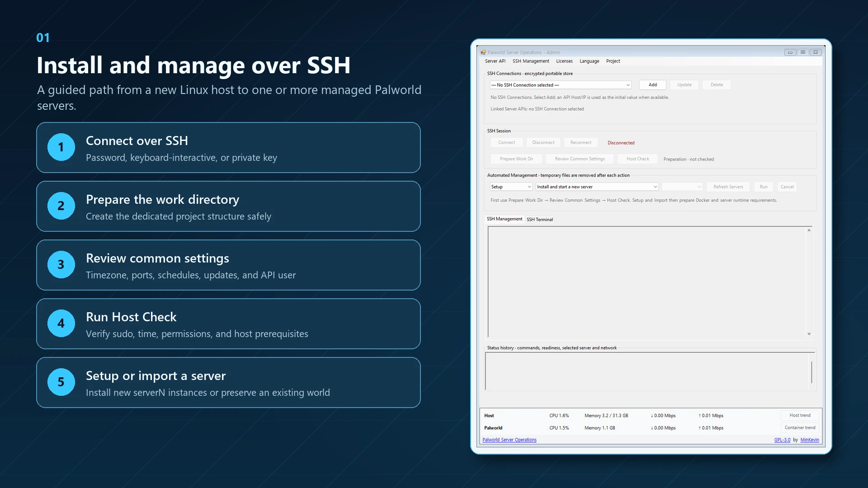Click the 'Preparation · not checked' status text
The image size is (868, 488).
point(689,160)
